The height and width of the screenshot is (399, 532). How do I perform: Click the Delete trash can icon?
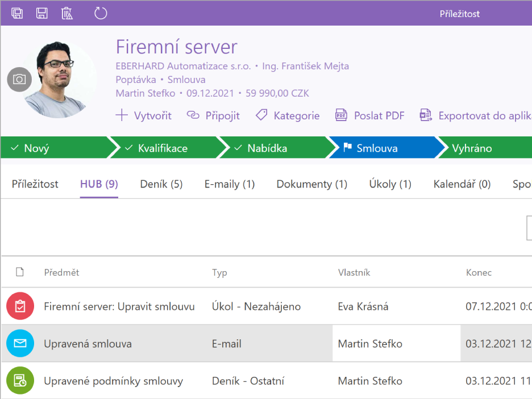coord(67,14)
